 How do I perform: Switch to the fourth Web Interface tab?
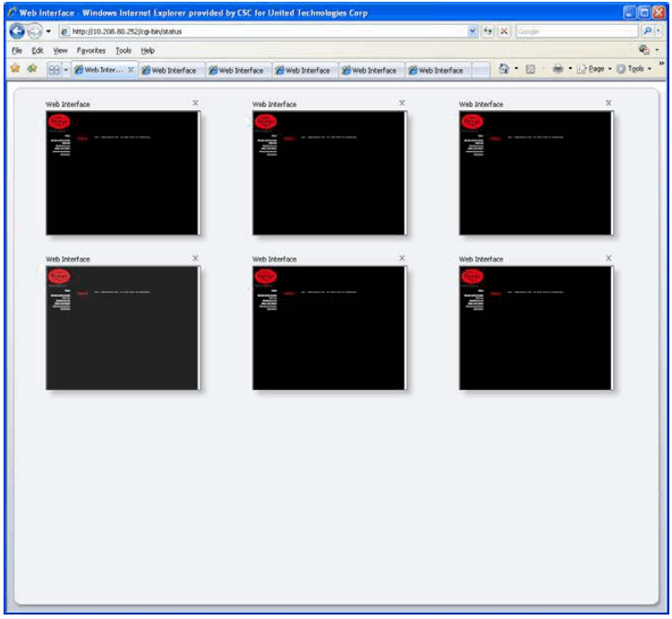(305, 71)
